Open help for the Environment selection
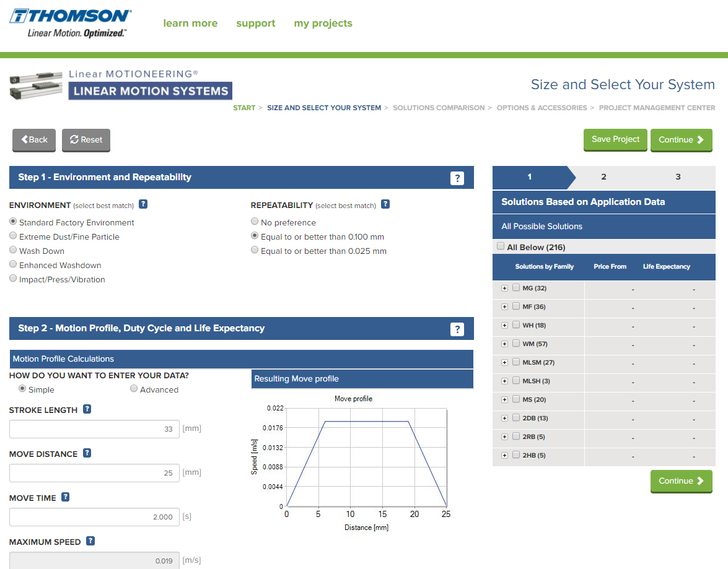Image resolution: width=728 pixels, height=569 pixels. (143, 205)
